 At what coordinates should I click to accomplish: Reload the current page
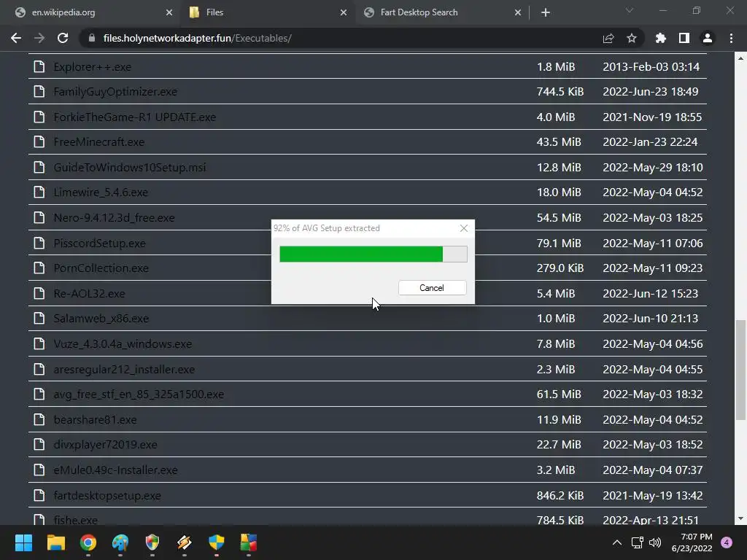63,38
